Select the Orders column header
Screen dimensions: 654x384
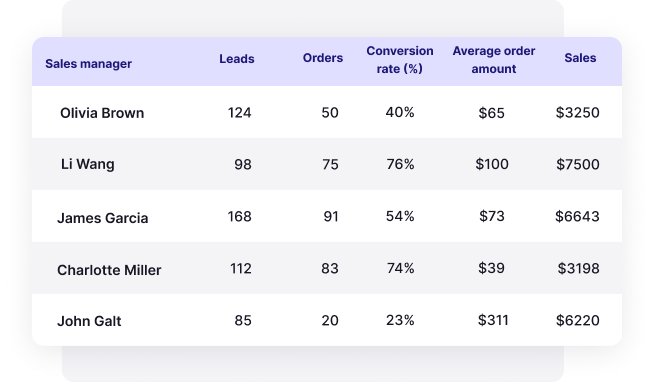[323, 58]
